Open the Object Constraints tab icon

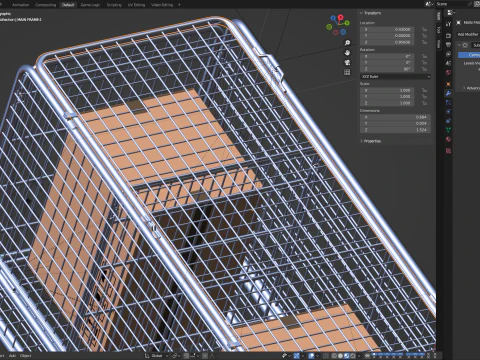(448, 121)
